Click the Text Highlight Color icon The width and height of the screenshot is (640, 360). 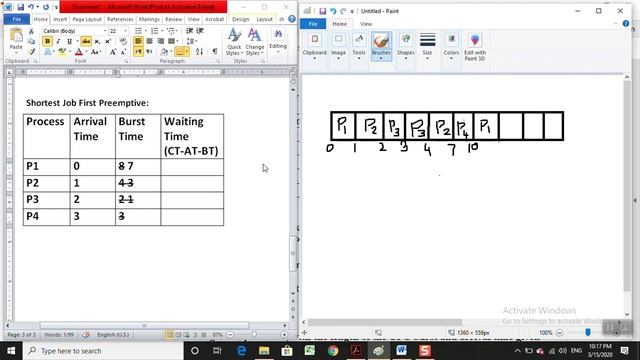(62, 52)
